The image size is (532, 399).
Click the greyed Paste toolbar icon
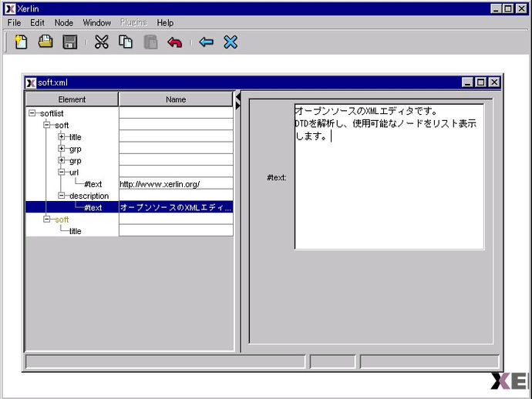pos(150,42)
